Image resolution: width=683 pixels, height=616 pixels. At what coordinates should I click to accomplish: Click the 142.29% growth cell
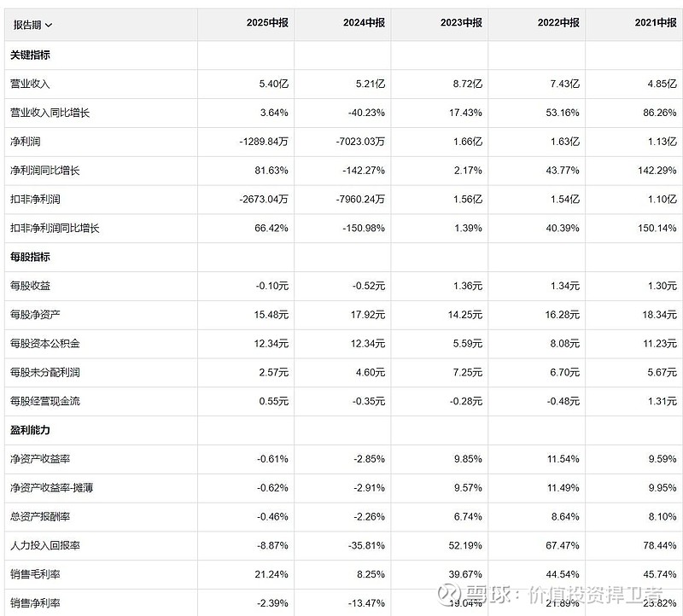pyautogui.click(x=657, y=171)
